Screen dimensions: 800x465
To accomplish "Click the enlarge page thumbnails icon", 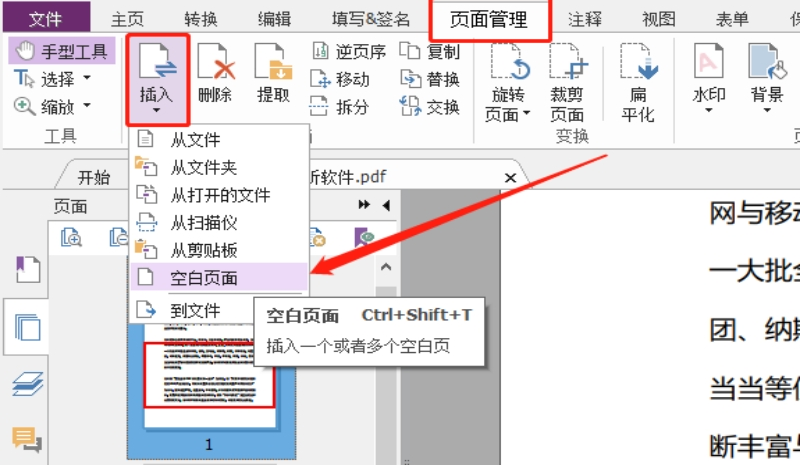I will point(71,238).
